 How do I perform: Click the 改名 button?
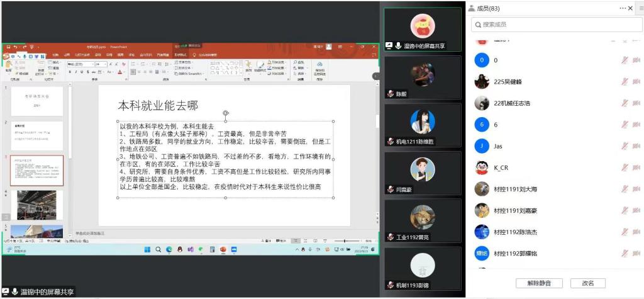coord(588,283)
